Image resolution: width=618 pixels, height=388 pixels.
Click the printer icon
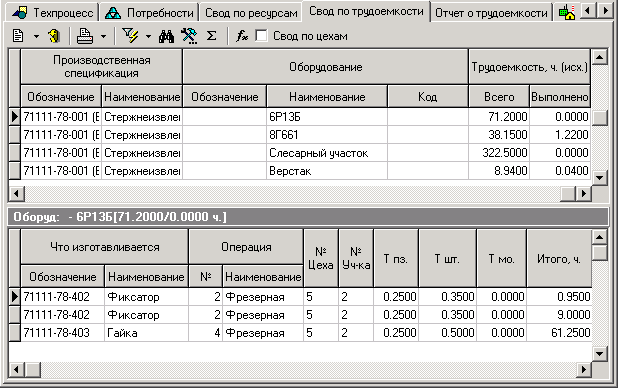[x=85, y=36]
